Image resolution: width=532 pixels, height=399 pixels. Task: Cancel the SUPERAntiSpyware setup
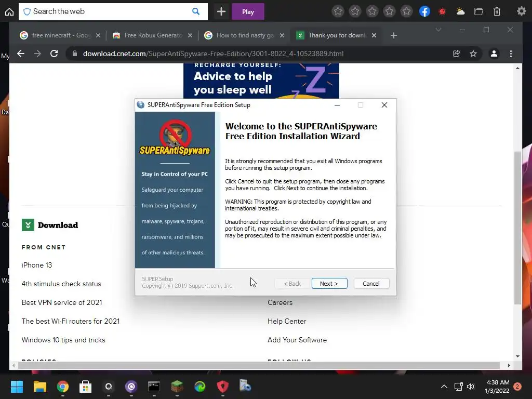click(371, 284)
